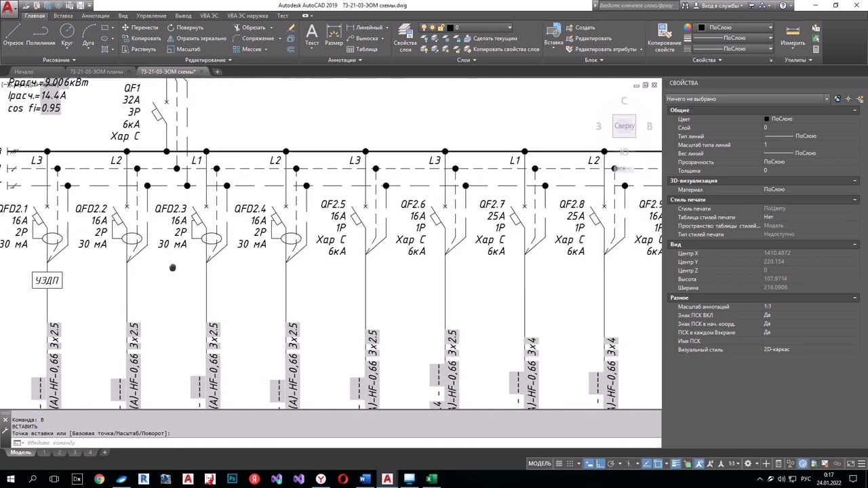Toggle snap mode in status bar
Viewport: 868px width, 488px height.
coord(570,464)
